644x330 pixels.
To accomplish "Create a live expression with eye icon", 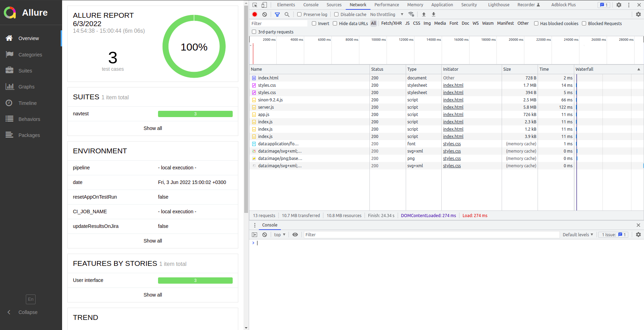I will click(295, 235).
